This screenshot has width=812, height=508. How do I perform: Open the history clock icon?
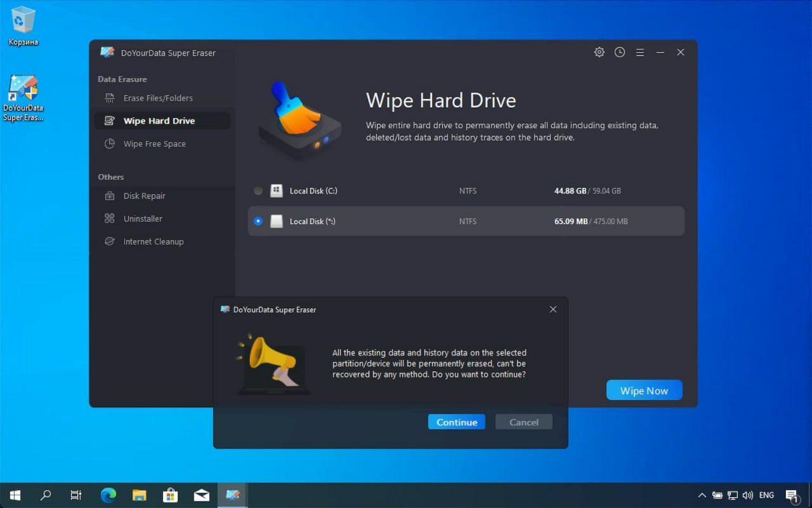tap(620, 52)
